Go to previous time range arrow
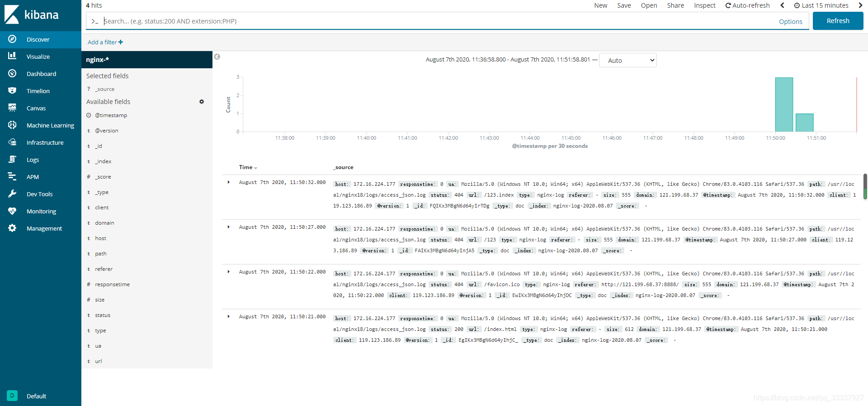 pos(783,5)
